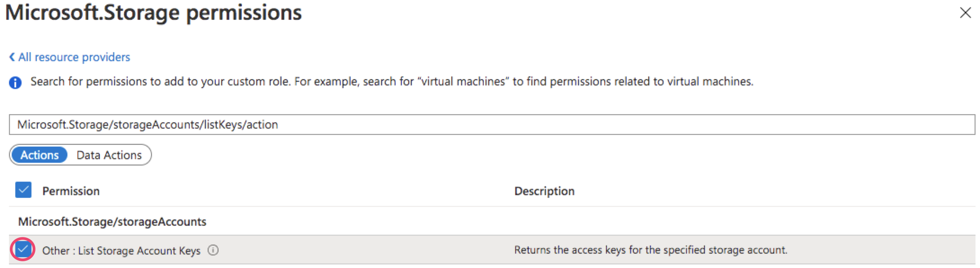The height and width of the screenshot is (268, 980).
Task: Click the blue info icon by search hint
Action: coord(15,83)
